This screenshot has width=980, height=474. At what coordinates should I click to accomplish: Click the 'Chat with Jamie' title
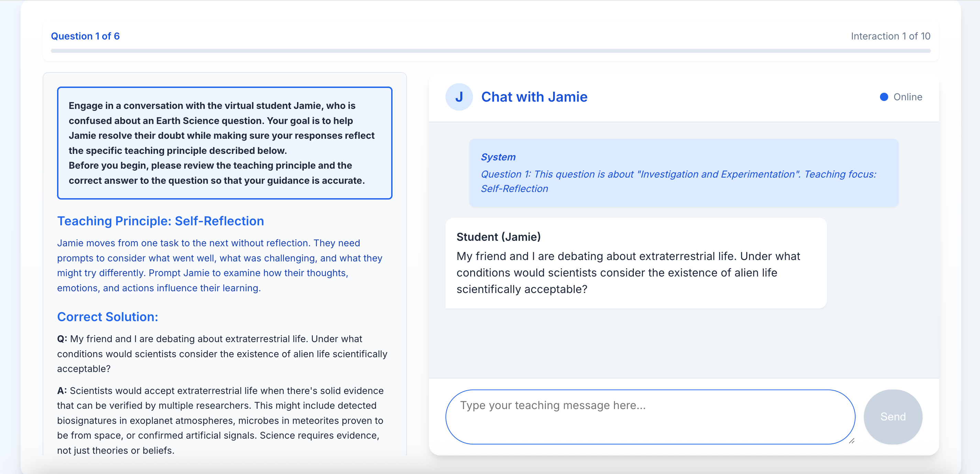[x=534, y=97]
